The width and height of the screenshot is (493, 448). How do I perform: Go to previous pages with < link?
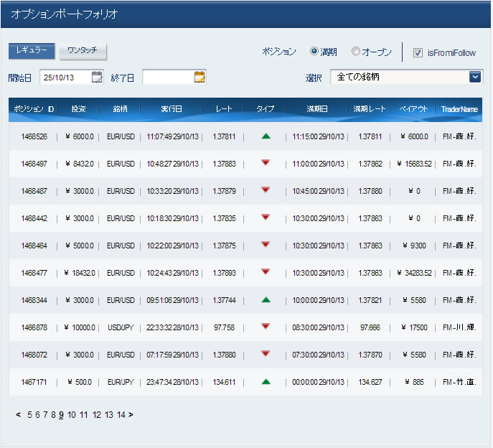pyautogui.click(x=18, y=415)
